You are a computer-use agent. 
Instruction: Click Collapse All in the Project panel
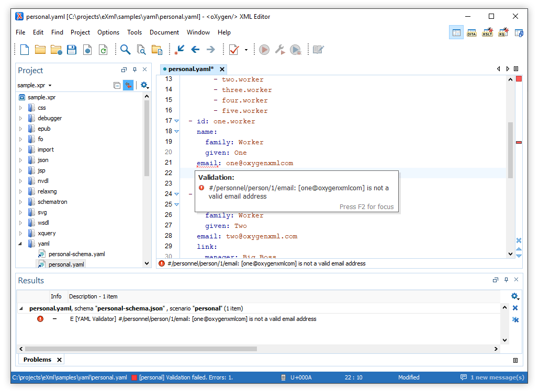pyautogui.click(x=117, y=85)
